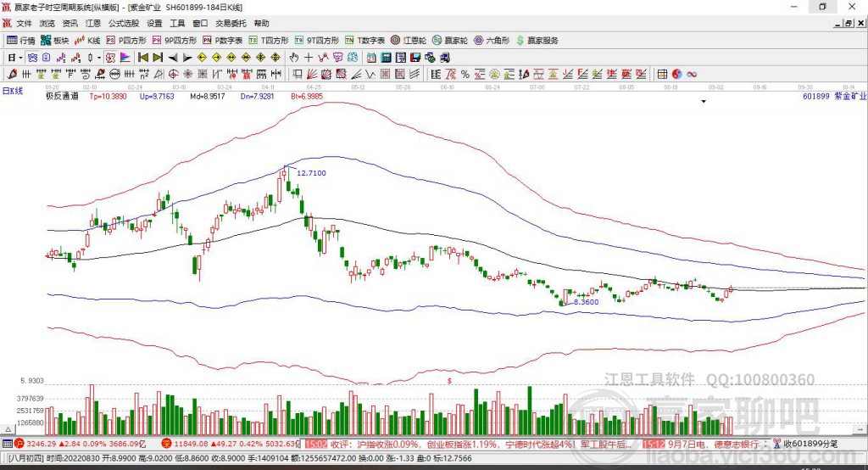
Task: Open the 浏览 menu
Action: [47, 23]
